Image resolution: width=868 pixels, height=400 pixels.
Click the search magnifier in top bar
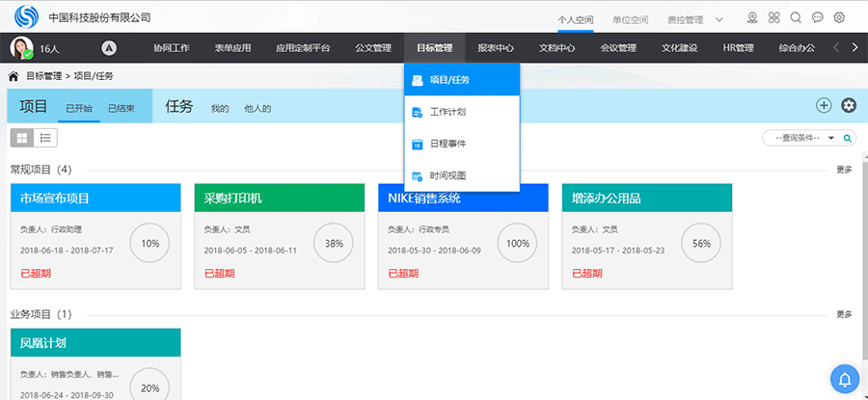coord(796,17)
